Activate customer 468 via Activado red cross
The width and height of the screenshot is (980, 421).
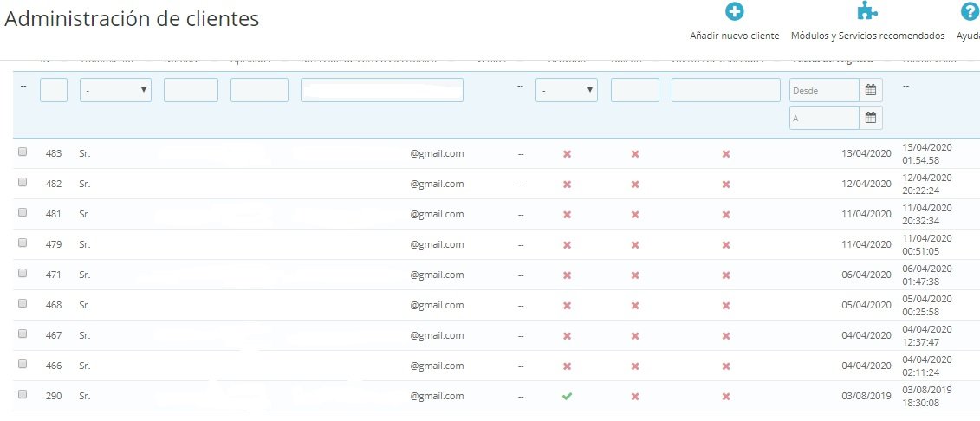pyautogui.click(x=567, y=306)
